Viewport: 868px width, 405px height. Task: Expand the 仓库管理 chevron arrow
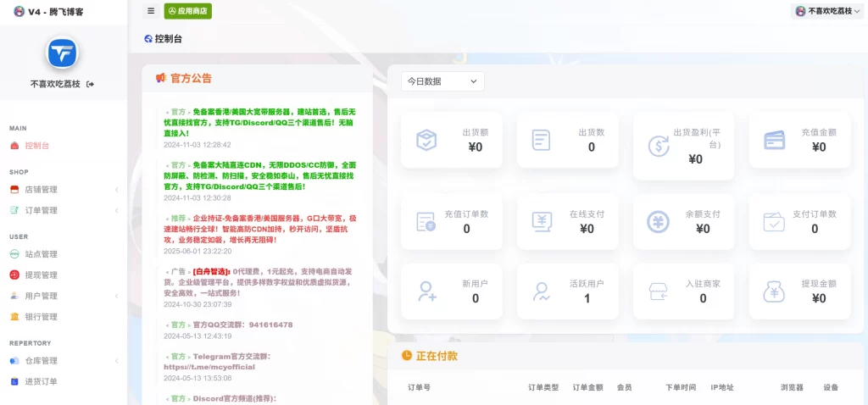click(117, 361)
